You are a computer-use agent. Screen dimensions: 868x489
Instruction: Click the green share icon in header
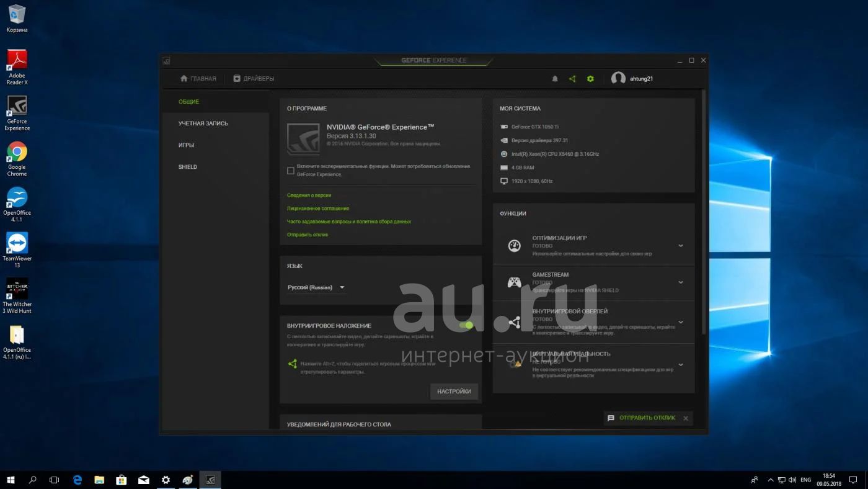click(x=572, y=79)
